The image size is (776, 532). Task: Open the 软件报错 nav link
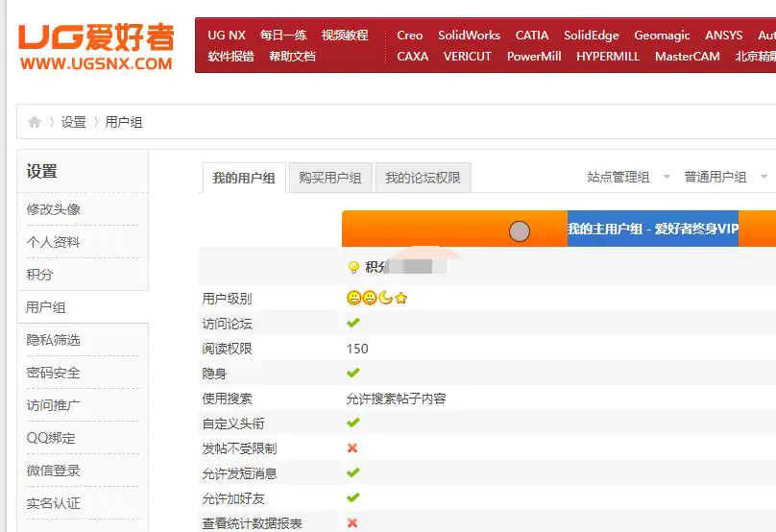pos(231,57)
